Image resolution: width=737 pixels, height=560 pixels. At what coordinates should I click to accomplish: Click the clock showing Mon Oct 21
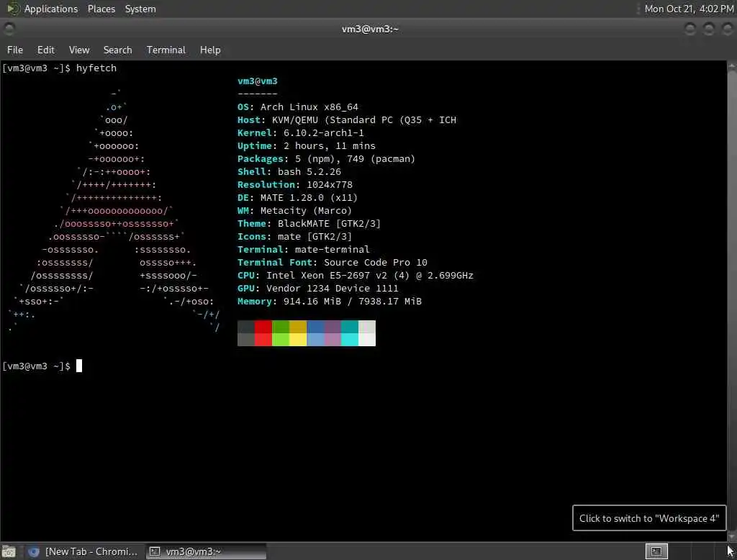689,9
